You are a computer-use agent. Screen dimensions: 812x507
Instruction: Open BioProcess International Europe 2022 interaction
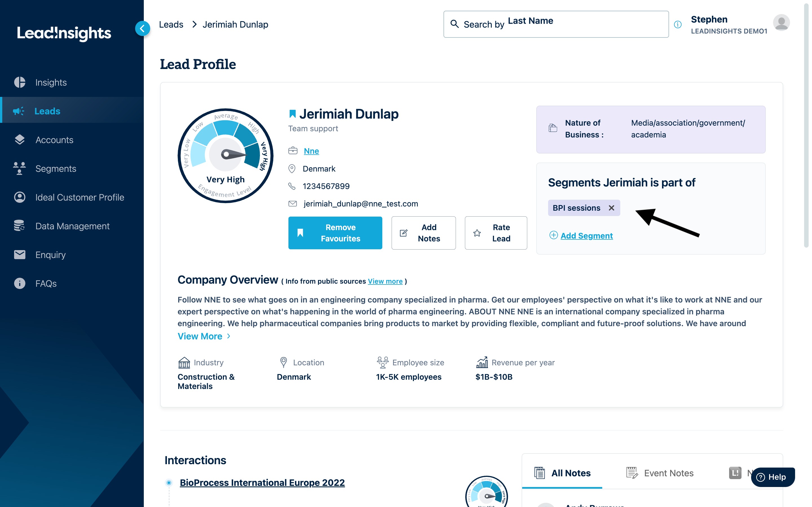point(262,482)
